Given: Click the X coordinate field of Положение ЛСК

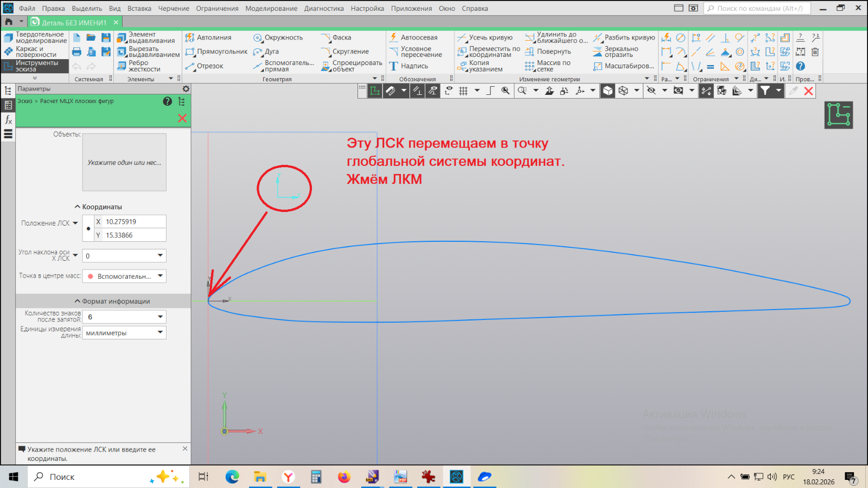Looking at the screenshot, I should coord(133,222).
